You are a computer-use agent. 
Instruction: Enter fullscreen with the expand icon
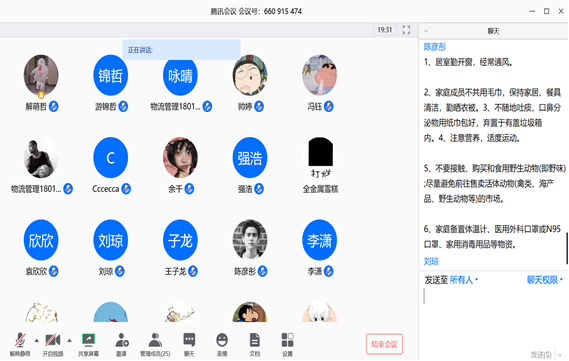[406, 30]
